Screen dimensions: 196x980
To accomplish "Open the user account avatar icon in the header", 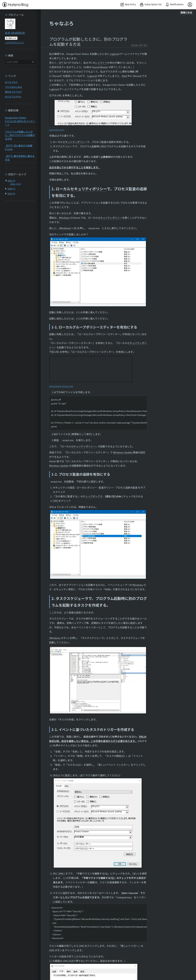I will [x=190, y=5].
